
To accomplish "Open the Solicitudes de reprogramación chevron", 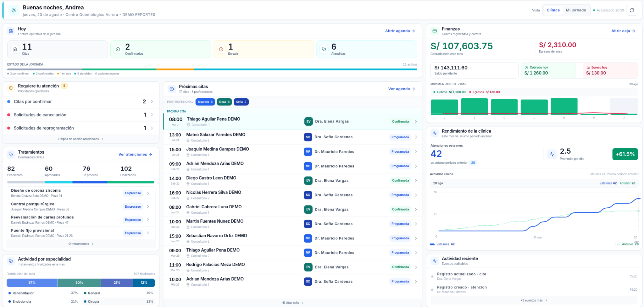I will point(152,128).
